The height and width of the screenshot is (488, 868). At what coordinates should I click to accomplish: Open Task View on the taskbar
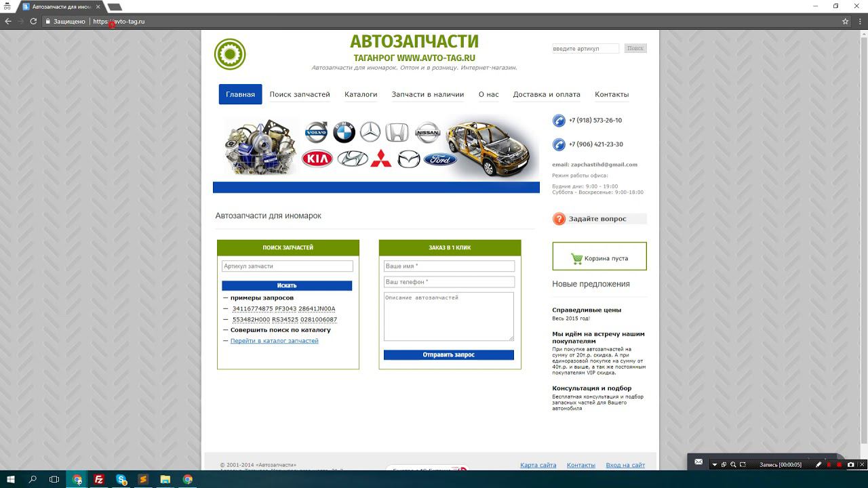pos(54,479)
